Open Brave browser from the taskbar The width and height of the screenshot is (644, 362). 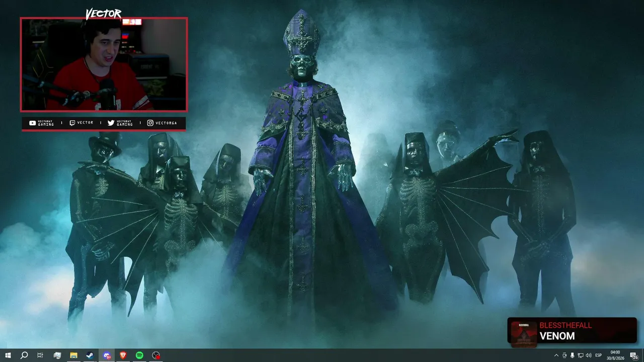pyautogui.click(x=123, y=355)
